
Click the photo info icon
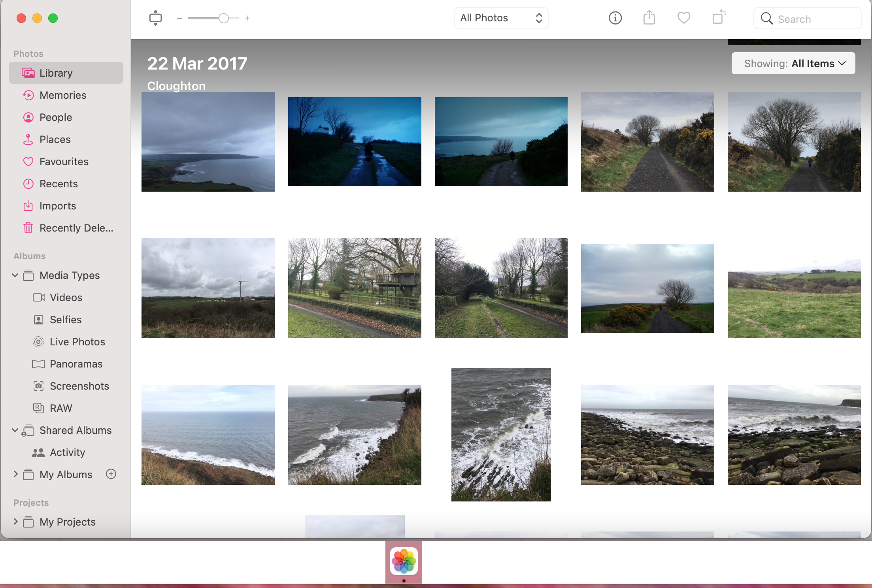(x=615, y=18)
